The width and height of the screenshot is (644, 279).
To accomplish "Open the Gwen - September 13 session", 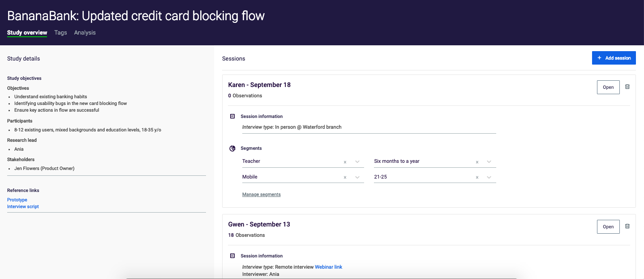I will (x=608, y=227).
